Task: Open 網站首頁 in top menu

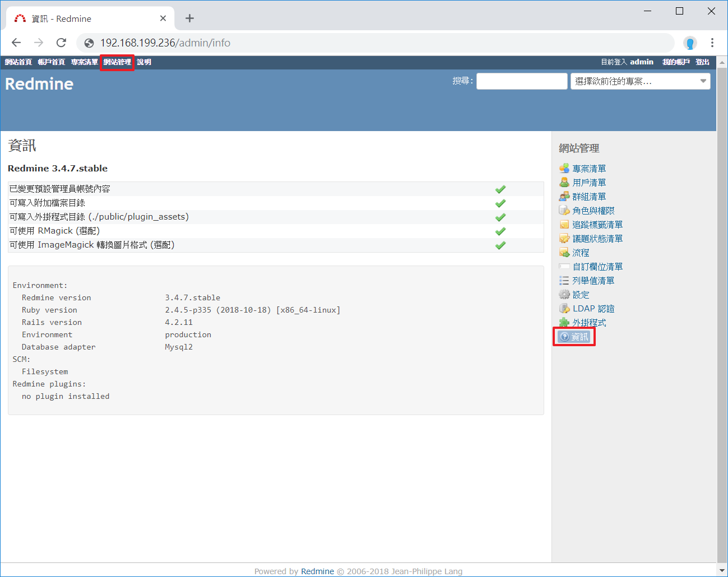Action: [x=18, y=62]
